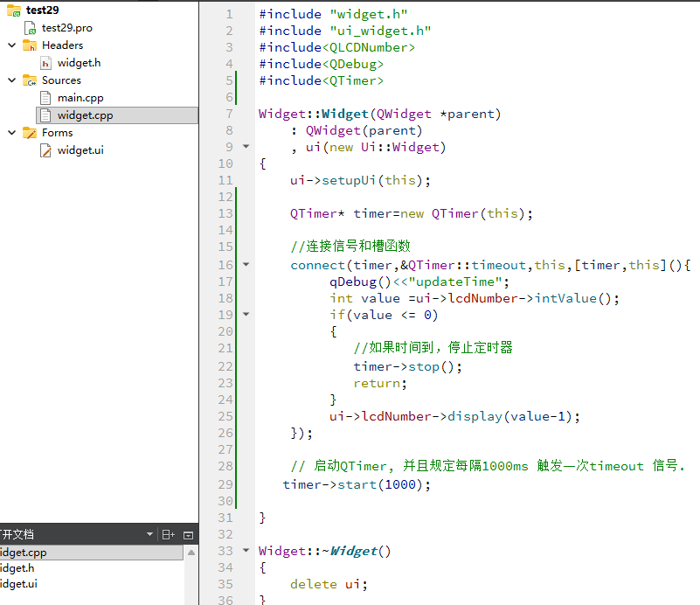Click the test29 project folder icon
Screen dimensions: 700x605
[x=14, y=10]
